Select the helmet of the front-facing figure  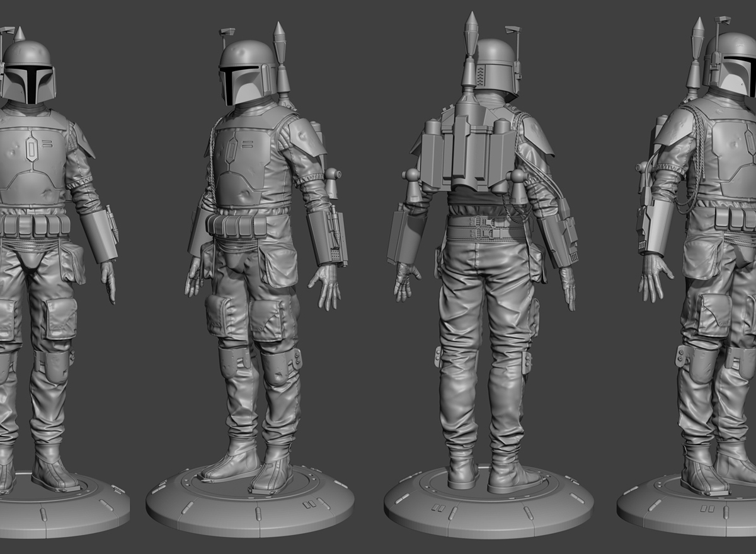27,71
